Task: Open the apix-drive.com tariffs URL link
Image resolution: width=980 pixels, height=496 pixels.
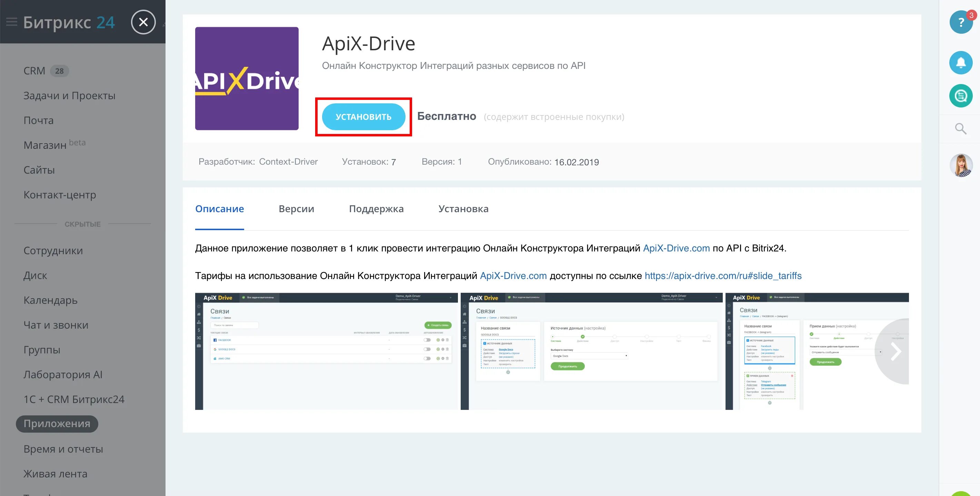Action: (x=723, y=276)
